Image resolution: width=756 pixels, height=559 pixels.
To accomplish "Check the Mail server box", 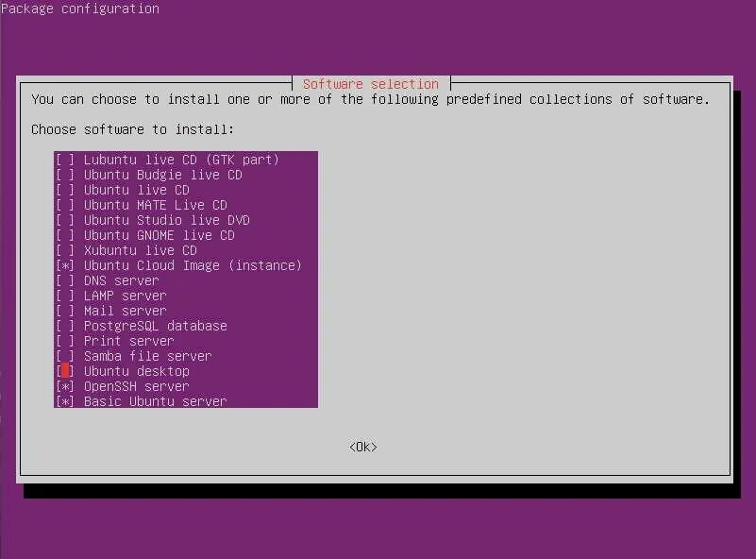I will point(65,311).
